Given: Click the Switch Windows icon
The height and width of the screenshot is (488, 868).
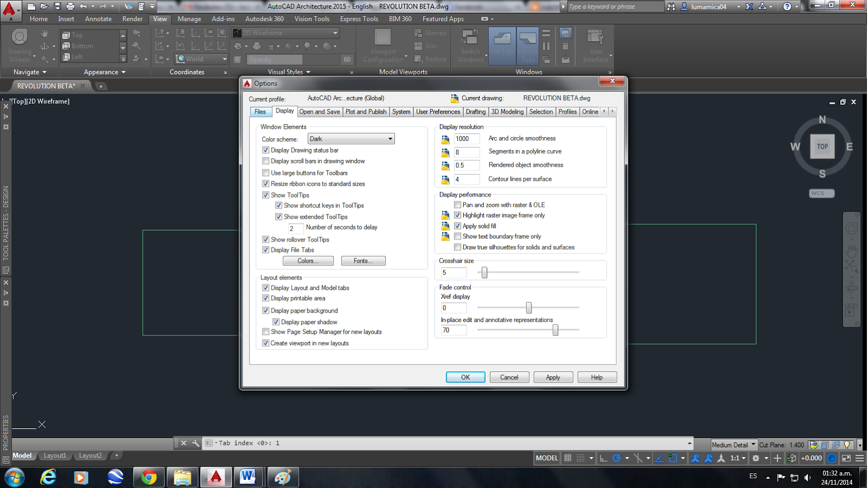Looking at the screenshot, I should point(470,37).
